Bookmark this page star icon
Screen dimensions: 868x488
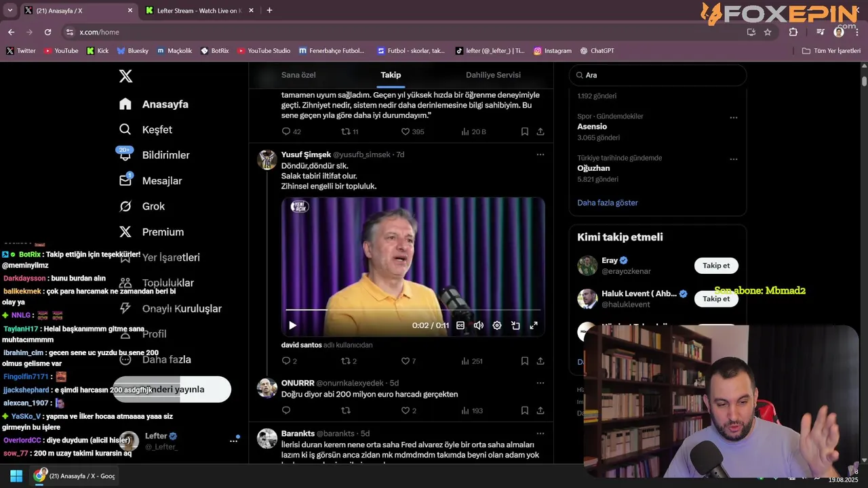[x=768, y=32]
